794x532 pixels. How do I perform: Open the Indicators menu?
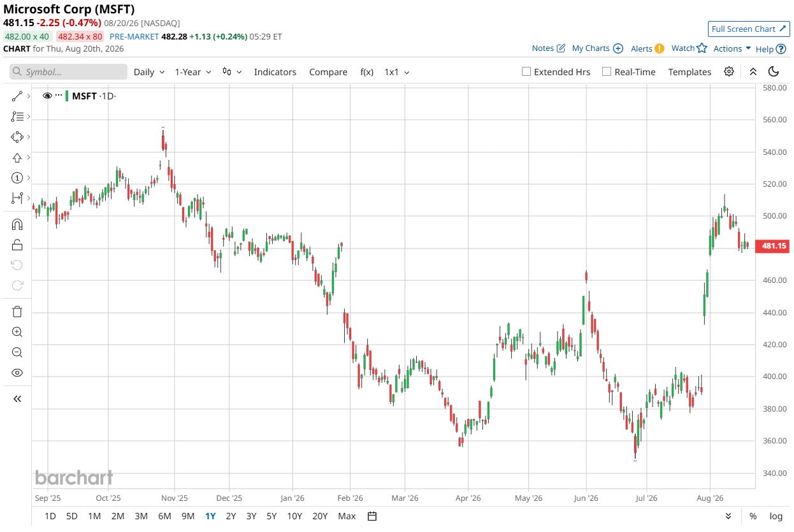[x=275, y=72]
